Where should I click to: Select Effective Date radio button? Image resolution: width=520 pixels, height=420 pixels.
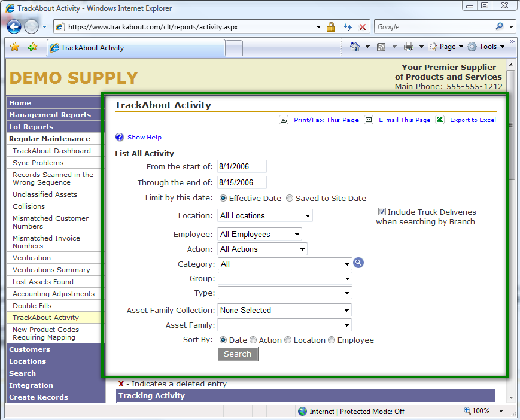223,198
